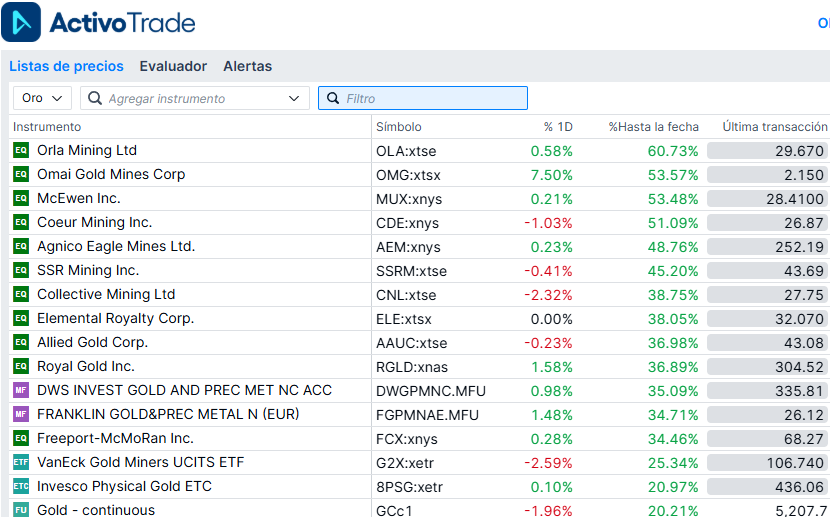Sort by the Símbolo column header
The image size is (830, 517).
pos(399,127)
